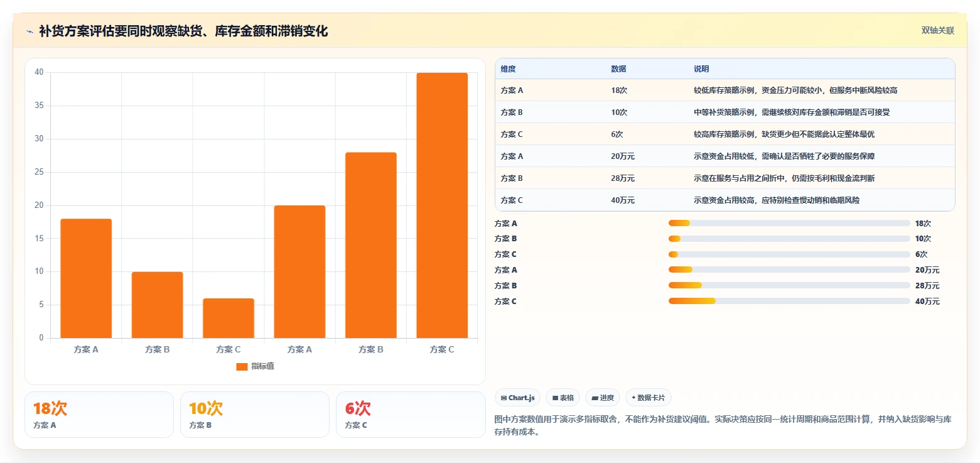Click the 表格 chip
Viewport: 980px width, 463px height.
(563, 398)
